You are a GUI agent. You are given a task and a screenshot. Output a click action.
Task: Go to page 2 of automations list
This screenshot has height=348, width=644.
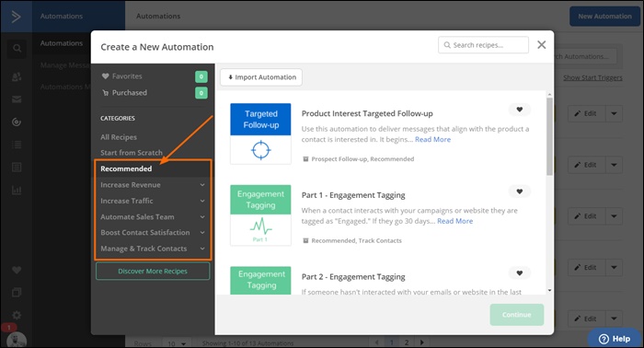[x=407, y=342]
